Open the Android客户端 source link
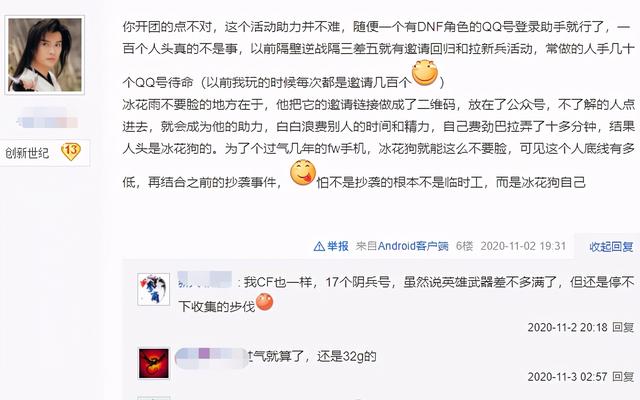The height and width of the screenshot is (400, 640). (x=413, y=246)
